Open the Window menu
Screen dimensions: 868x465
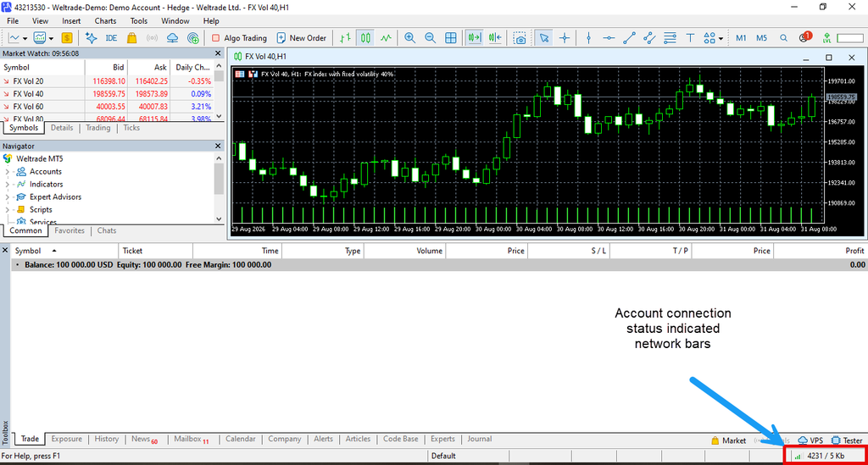[x=175, y=21]
